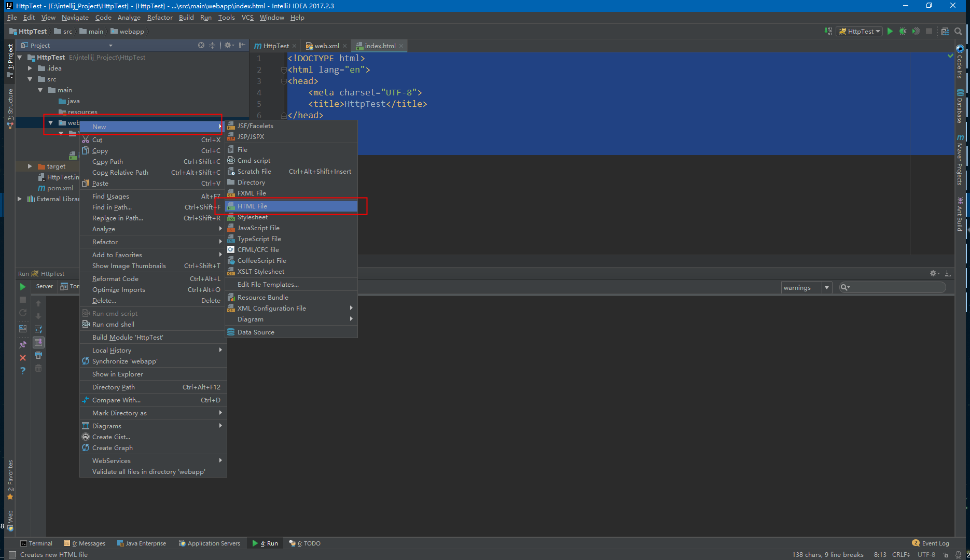This screenshot has width=970, height=560.
Task: Debug HttpTest with the bug icon
Action: click(x=903, y=31)
